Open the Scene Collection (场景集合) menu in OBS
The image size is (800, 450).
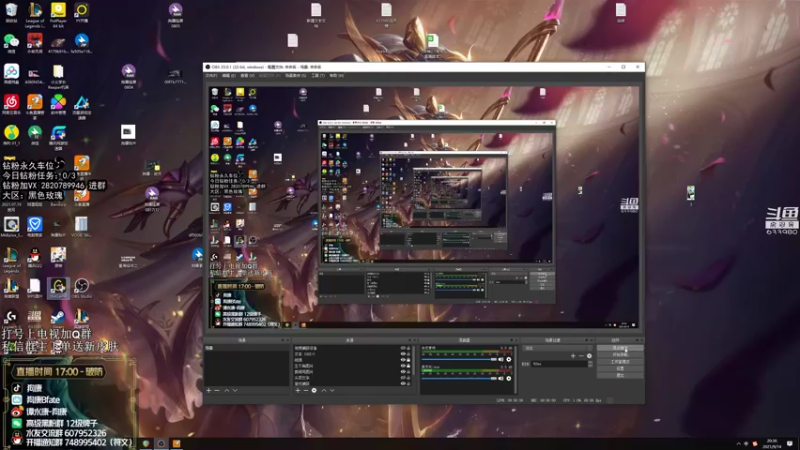point(295,76)
